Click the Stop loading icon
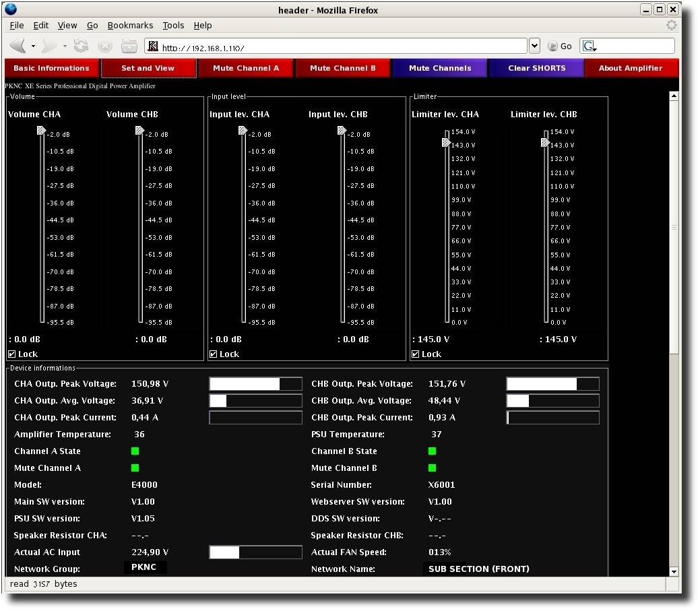 pyautogui.click(x=105, y=46)
